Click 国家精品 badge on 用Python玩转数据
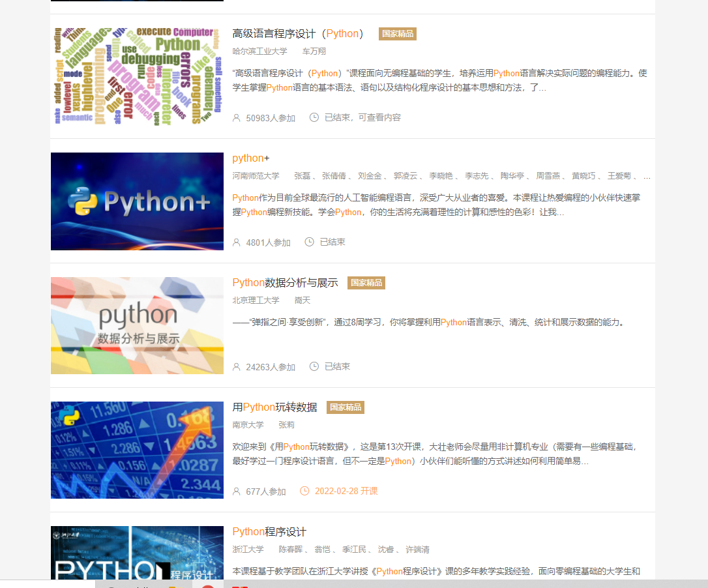 pyautogui.click(x=346, y=407)
